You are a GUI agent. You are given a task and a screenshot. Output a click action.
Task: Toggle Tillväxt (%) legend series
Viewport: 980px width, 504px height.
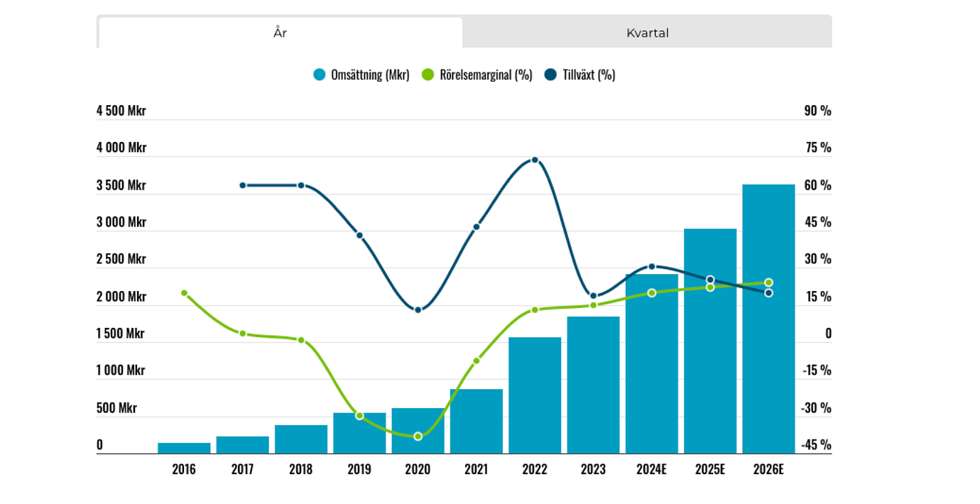pyautogui.click(x=588, y=75)
